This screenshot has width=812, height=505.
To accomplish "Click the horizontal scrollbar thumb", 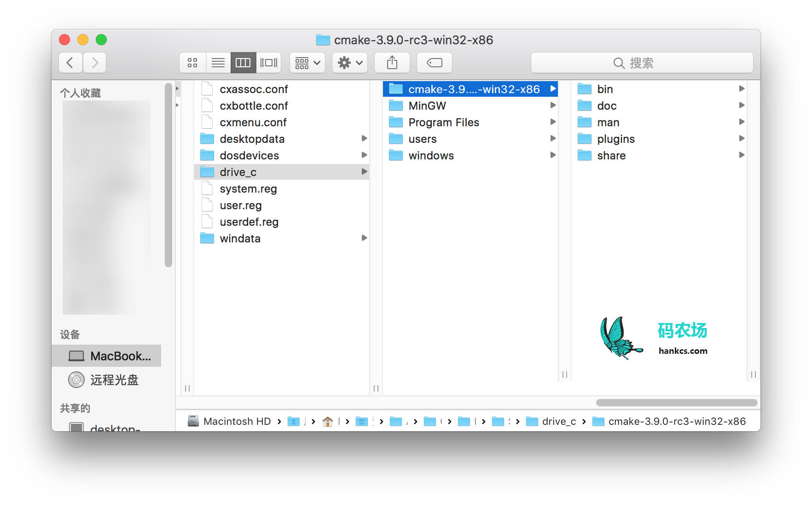I will click(677, 403).
